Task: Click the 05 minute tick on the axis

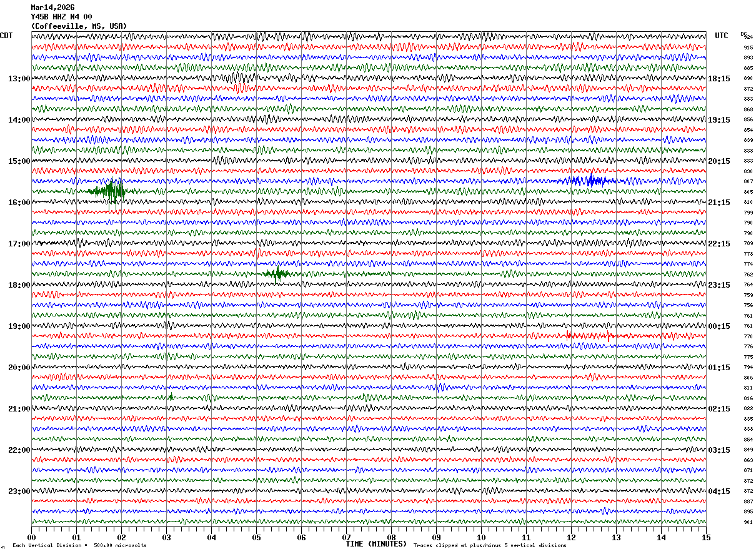Action: (x=256, y=537)
